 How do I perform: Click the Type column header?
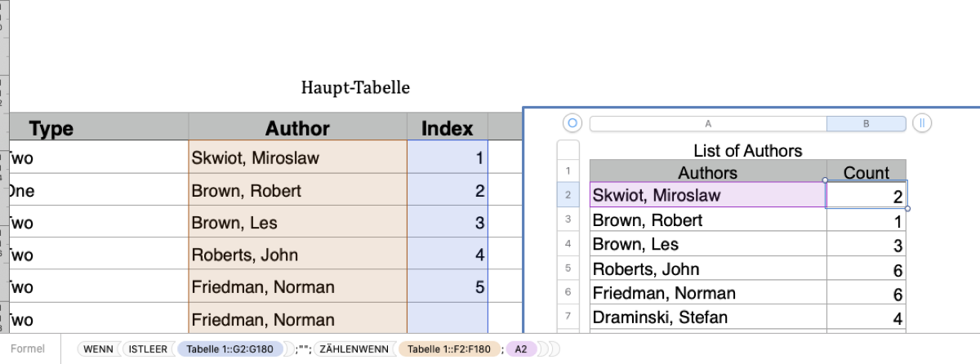[x=51, y=128]
